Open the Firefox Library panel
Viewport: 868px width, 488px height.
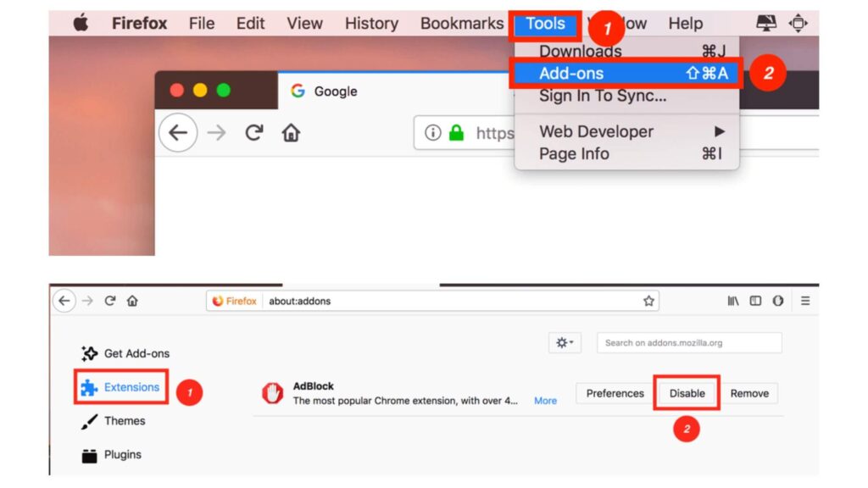tap(732, 301)
